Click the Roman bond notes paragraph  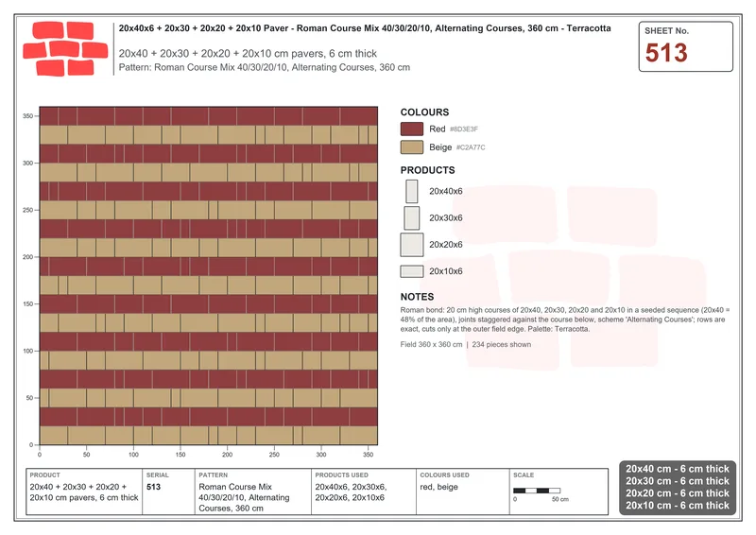(564, 319)
